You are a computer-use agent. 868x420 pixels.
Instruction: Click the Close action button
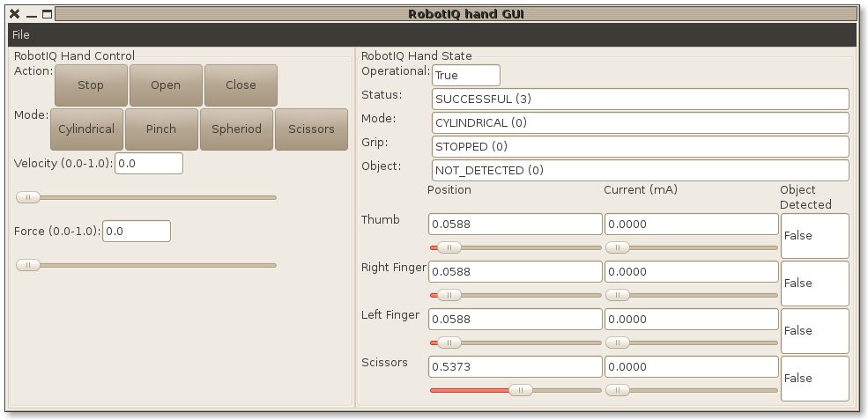(241, 85)
